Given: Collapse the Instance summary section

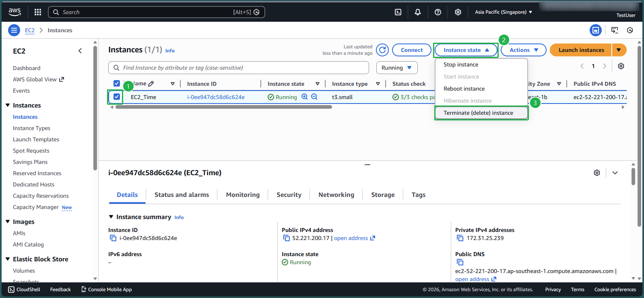Looking at the screenshot, I should pyautogui.click(x=111, y=217).
